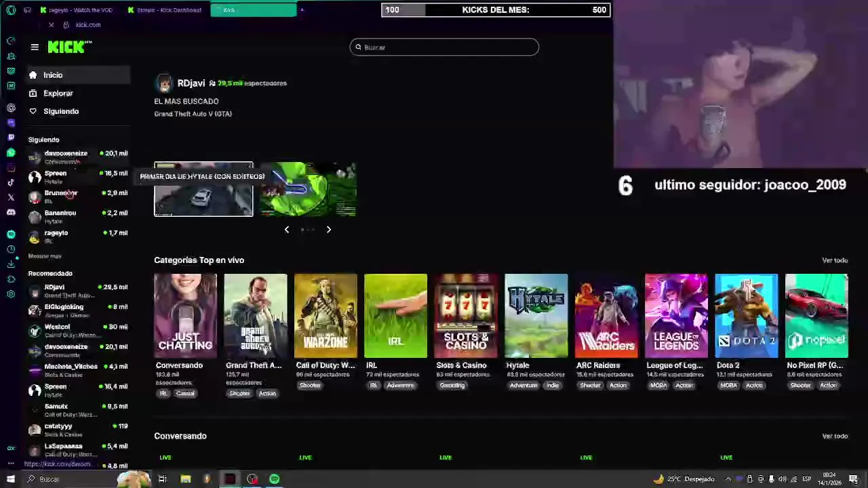This screenshot has width=868, height=488.
Task: Open Westcol in Recomendado list
Action: (x=78, y=331)
